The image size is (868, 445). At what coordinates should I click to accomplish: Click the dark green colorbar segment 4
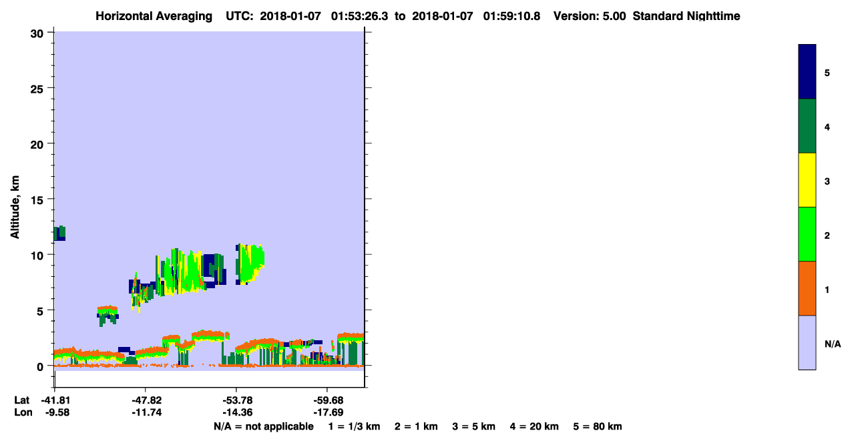[x=807, y=126]
